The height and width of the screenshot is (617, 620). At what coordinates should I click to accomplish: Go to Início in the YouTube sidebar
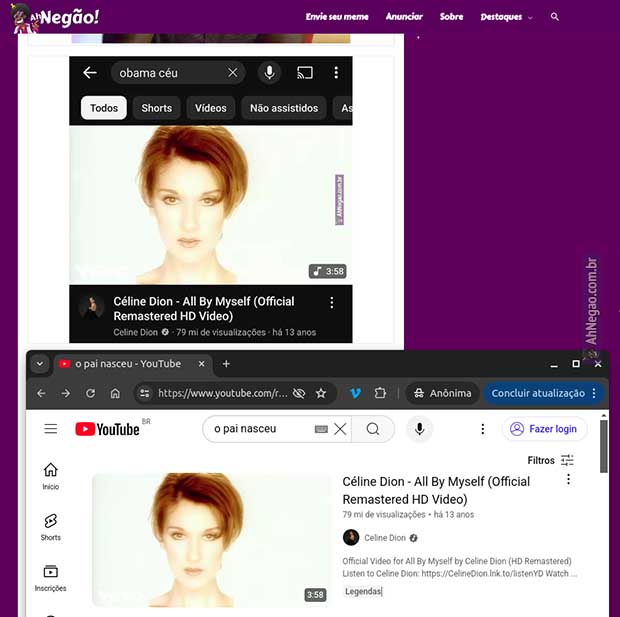point(51,476)
